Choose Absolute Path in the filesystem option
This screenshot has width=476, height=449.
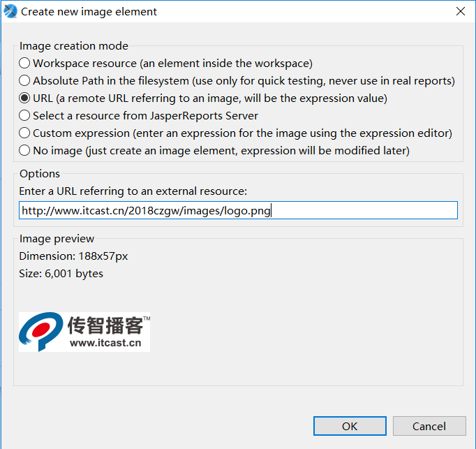pos(25,80)
